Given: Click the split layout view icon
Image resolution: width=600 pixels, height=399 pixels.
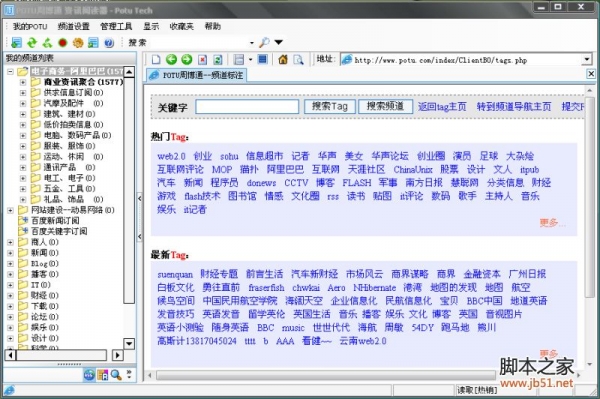Looking at the screenshot, I should [239, 60].
